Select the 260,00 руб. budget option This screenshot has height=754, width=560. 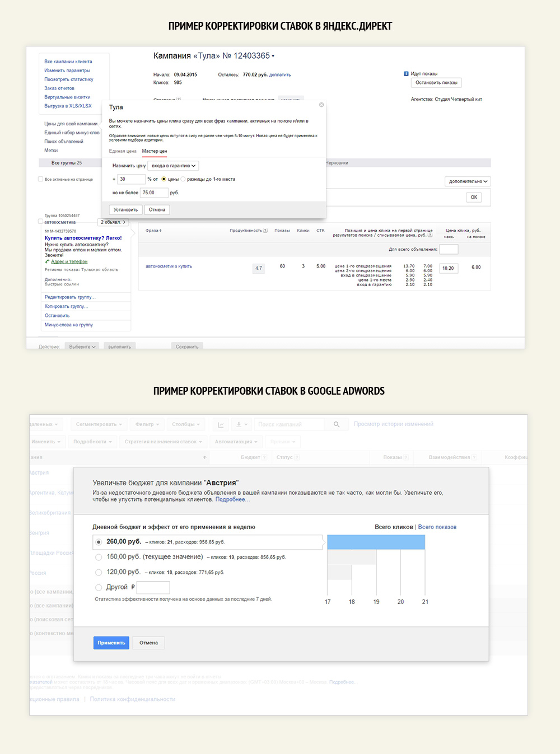[99, 542]
